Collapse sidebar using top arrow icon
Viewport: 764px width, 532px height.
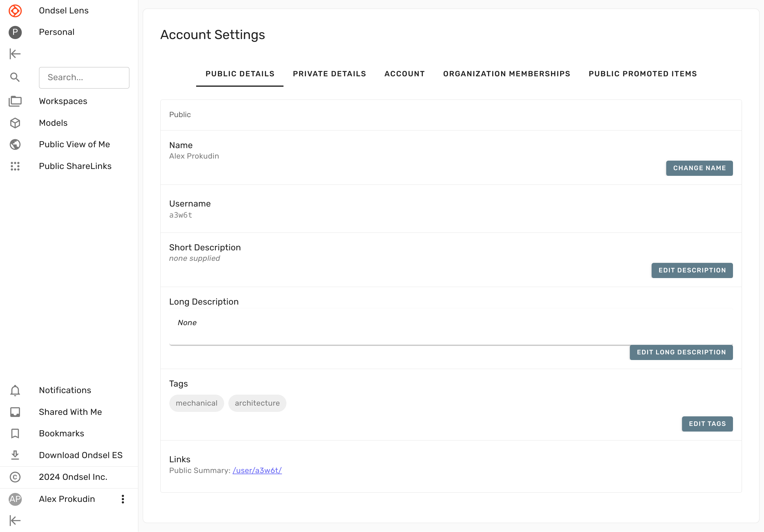coord(15,54)
